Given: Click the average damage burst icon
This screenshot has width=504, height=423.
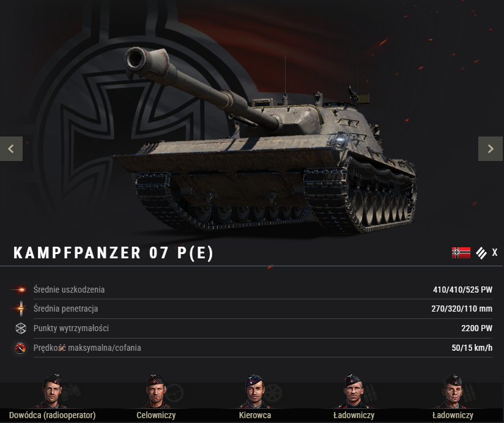Looking at the screenshot, I should [20, 290].
